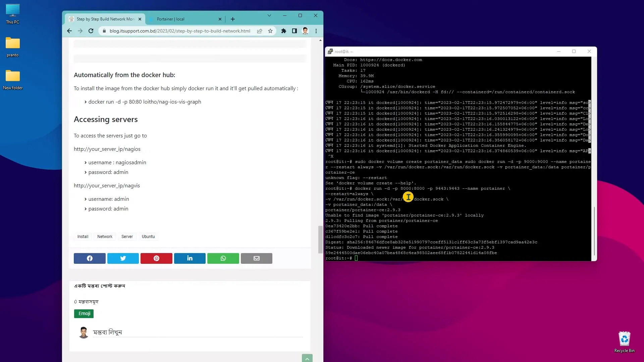
Task: Expand the Network tag filter
Action: 105,236
